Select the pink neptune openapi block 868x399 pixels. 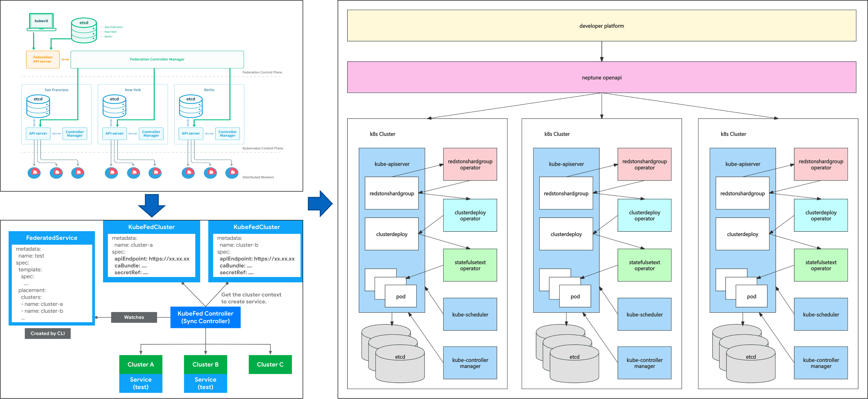601,77
